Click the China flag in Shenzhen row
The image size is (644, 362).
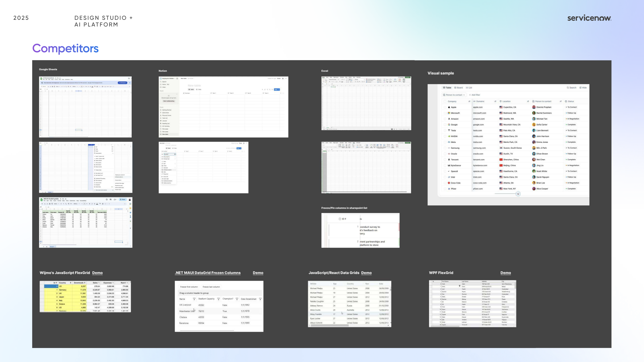[501, 160]
